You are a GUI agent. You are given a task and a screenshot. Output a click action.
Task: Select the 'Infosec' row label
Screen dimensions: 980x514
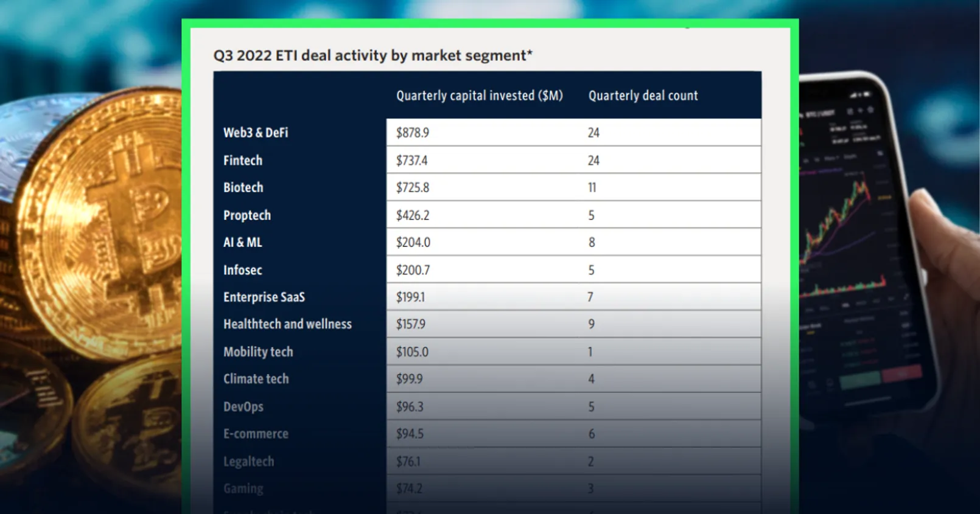(243, 270)
